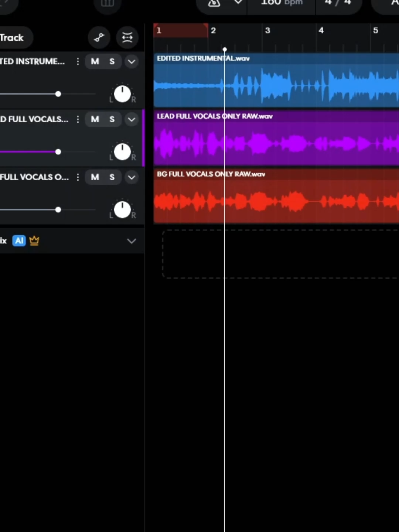Open the automation curve tool
This screenshot has height=532, width=399.
pos(99,37)
